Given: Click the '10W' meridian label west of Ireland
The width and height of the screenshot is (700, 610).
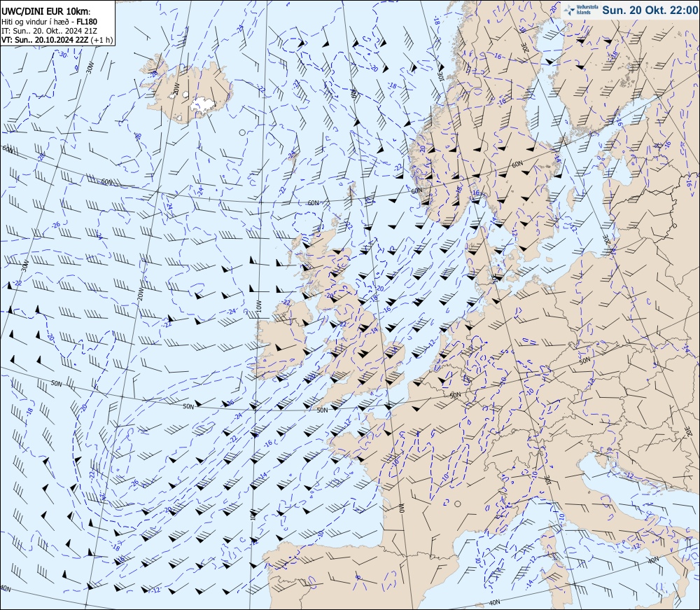Looking at the screenshot, I should click(x=258, y=306).
